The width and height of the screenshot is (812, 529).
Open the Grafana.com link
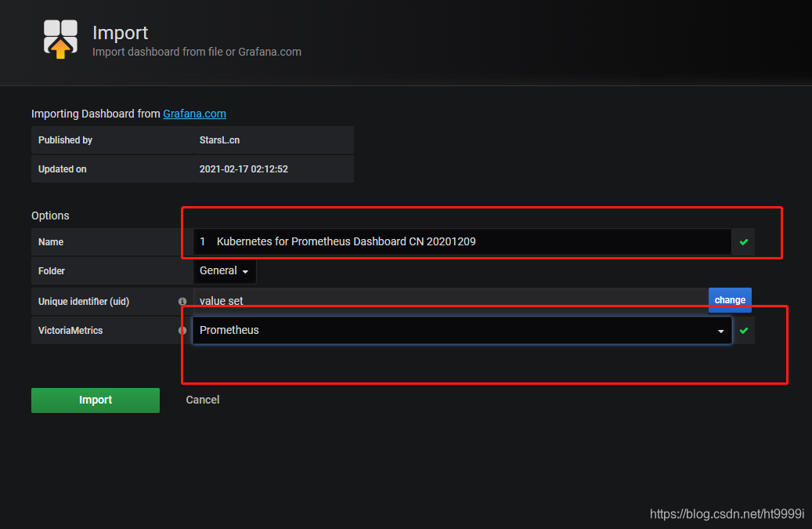[195, 114]
